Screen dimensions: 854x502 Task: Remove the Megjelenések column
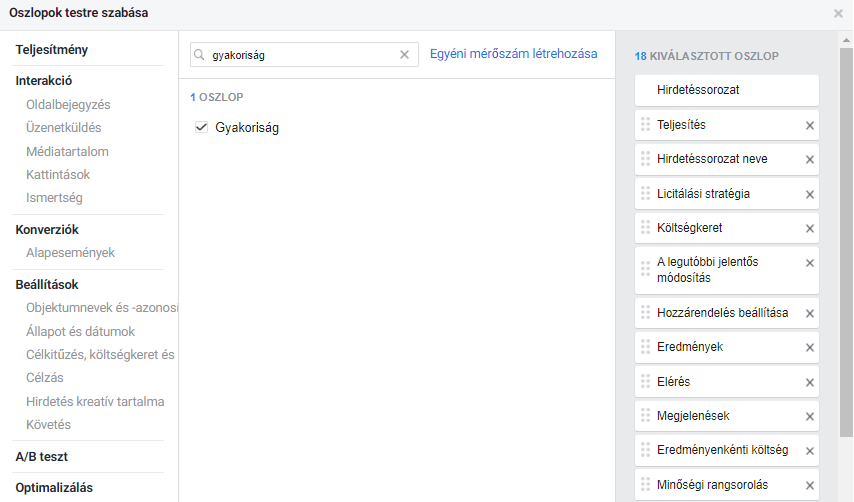[x=810, y=415]
